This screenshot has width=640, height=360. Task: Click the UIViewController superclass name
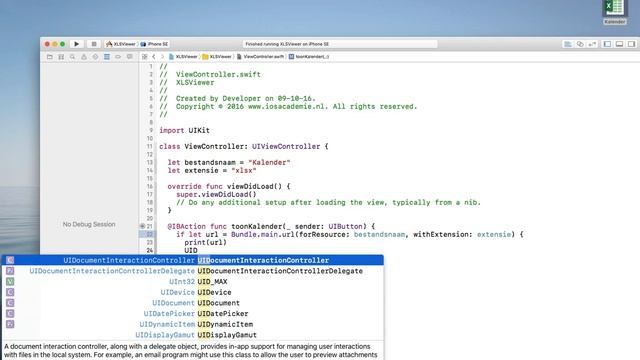point(286,147)
